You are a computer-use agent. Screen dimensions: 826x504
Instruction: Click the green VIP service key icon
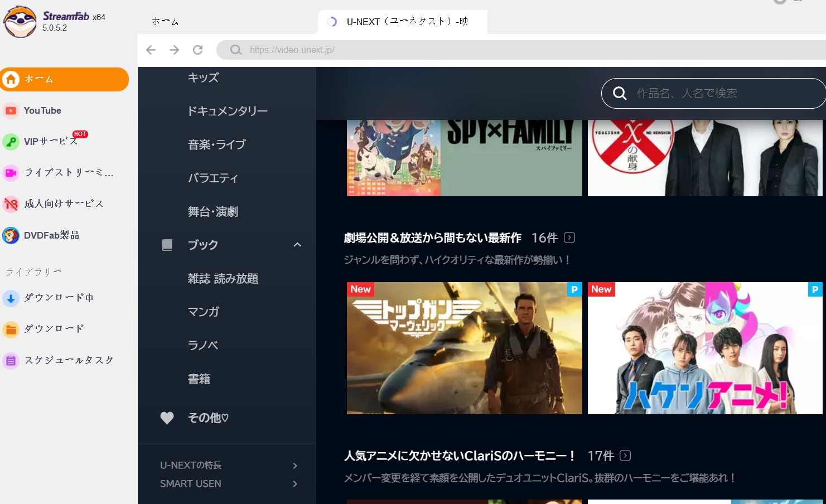[x=11, y=142]
